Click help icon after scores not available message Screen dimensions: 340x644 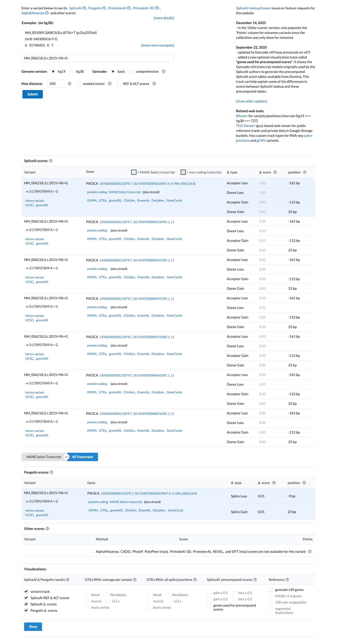310,551
